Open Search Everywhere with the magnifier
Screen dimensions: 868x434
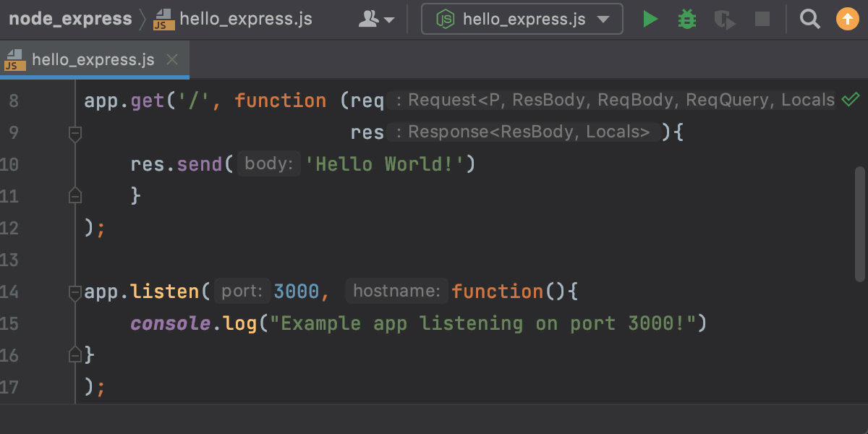tap(809, 19)
